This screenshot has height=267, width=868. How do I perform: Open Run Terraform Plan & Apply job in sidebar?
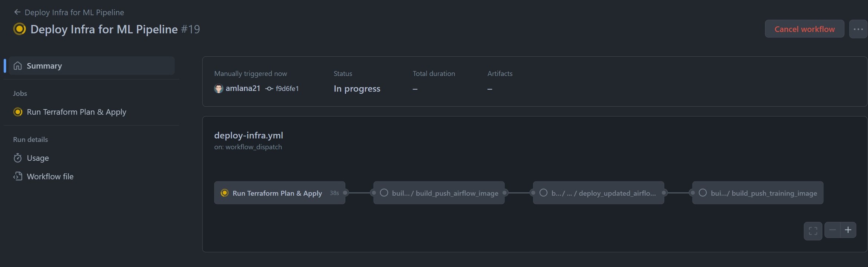click(x=76, y=112)
